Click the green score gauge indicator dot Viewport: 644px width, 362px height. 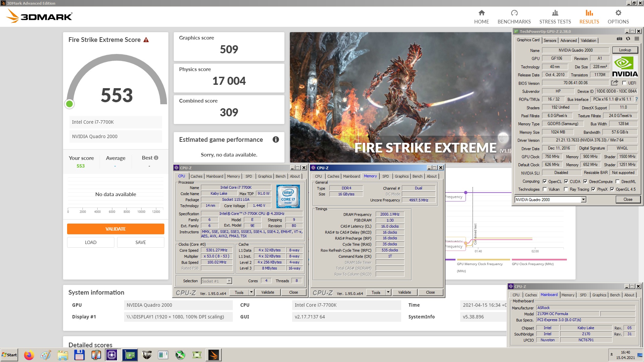(69, 104)
